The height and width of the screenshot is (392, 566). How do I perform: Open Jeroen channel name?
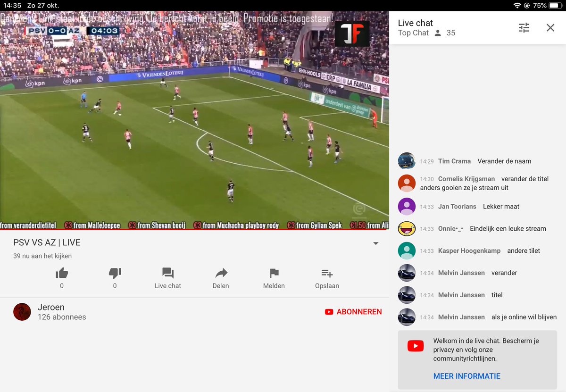51,307
